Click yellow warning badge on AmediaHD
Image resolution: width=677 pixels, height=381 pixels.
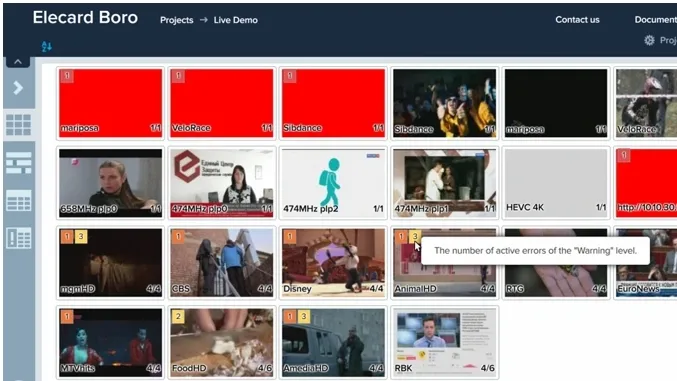point(304,316)
